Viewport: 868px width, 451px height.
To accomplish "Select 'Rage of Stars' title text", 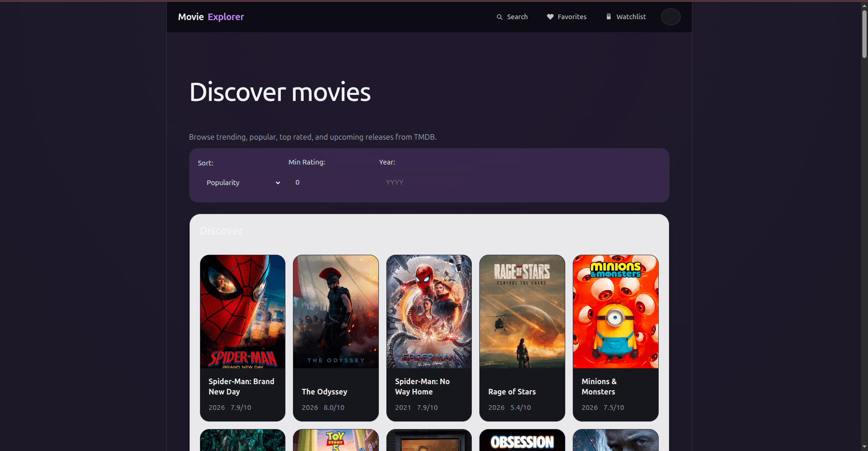I will tap(512, 392).
